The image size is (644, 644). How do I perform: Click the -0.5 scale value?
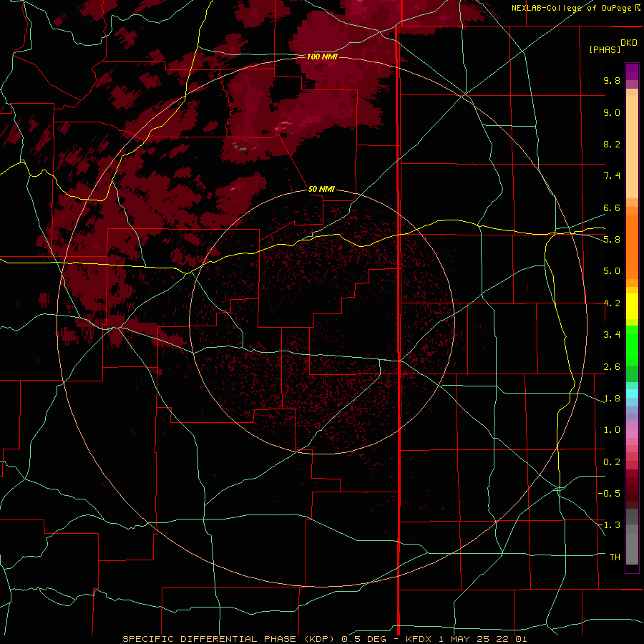pos(609,494)
